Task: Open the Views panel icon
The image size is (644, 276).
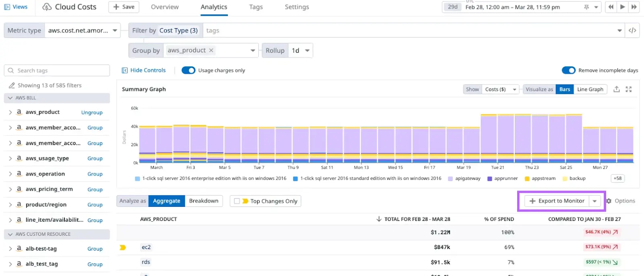Action: [7, 7]
